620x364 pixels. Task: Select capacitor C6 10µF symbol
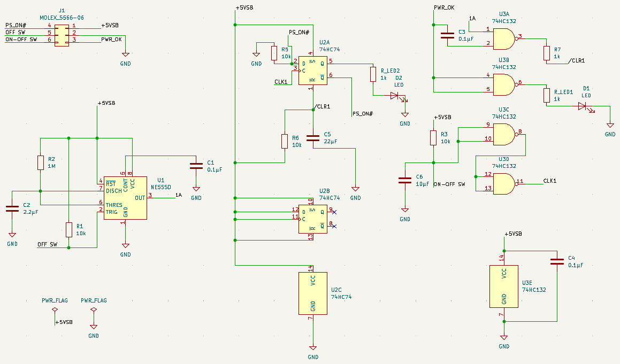pyautogui.click(x=405, y=181)
